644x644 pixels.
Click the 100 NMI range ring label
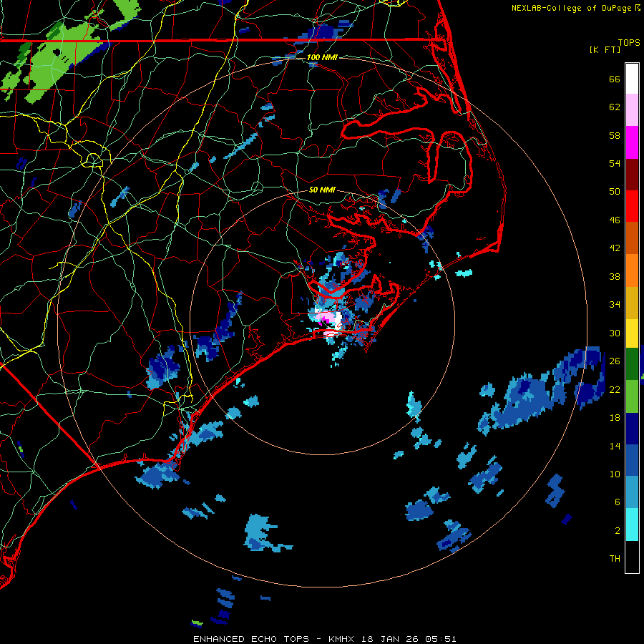point(322,57)
